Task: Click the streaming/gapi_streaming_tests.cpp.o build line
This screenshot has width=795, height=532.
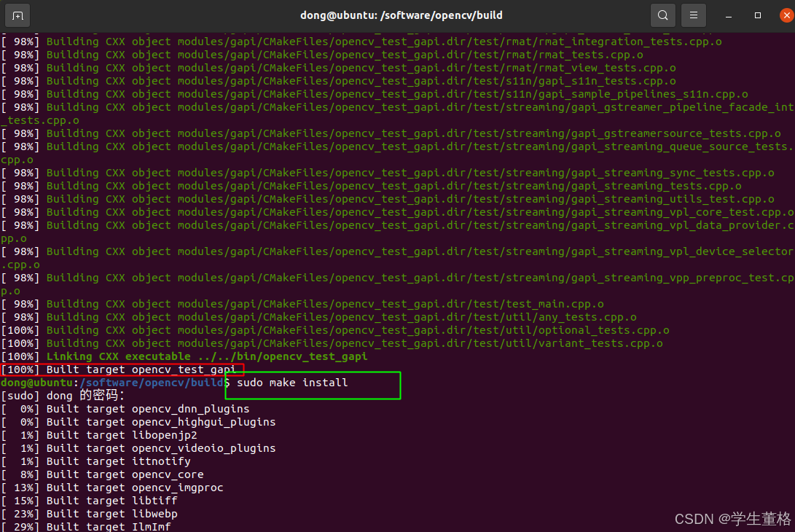Action: click(x=371, y=186)
